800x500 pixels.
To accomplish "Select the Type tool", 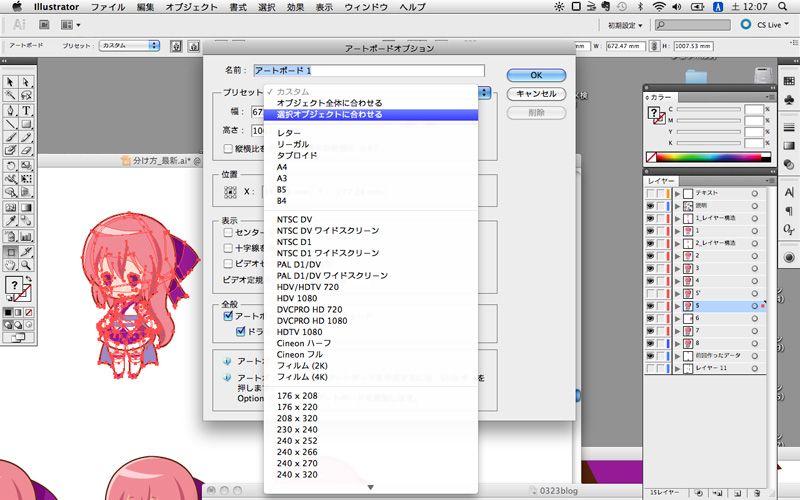I will [x=26, y=110].
